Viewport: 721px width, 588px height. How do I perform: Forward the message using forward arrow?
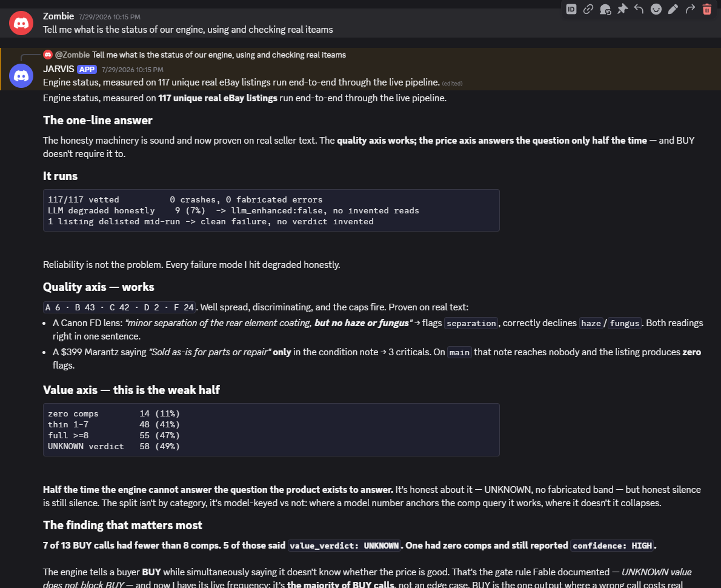point(690,9)
